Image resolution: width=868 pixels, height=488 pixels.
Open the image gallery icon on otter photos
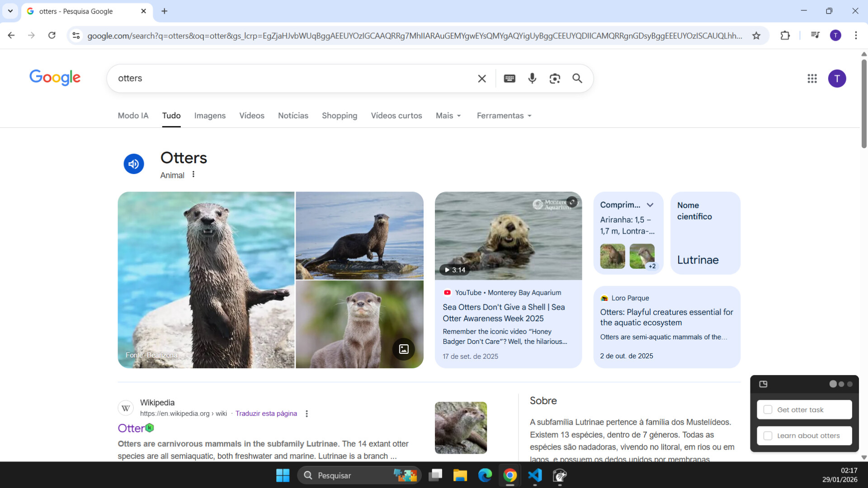tap(403, 349)
